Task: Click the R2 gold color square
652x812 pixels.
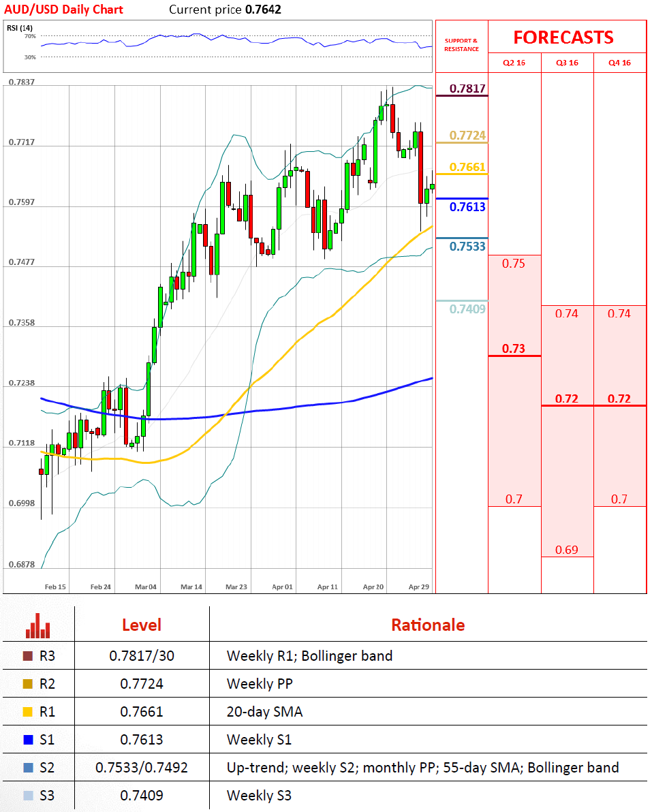Action: 28,684
